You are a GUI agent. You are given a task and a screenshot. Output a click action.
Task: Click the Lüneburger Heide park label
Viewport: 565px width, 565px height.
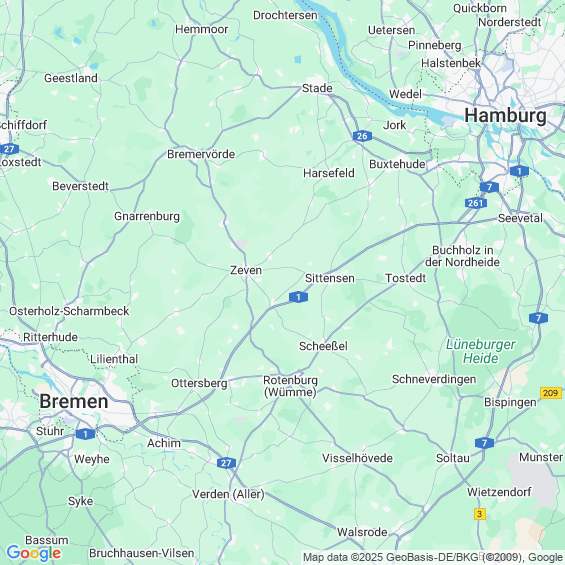point(480,351)
